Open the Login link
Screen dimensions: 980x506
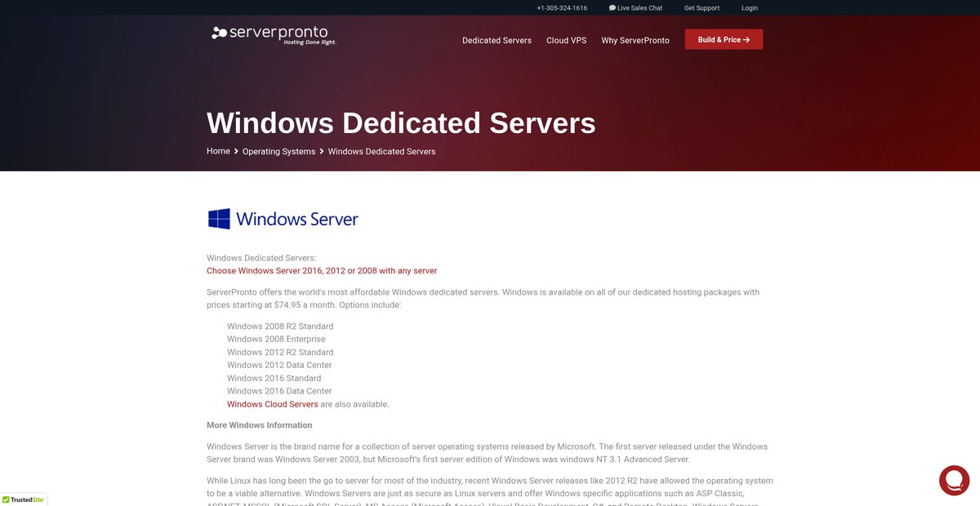(750, 8)
